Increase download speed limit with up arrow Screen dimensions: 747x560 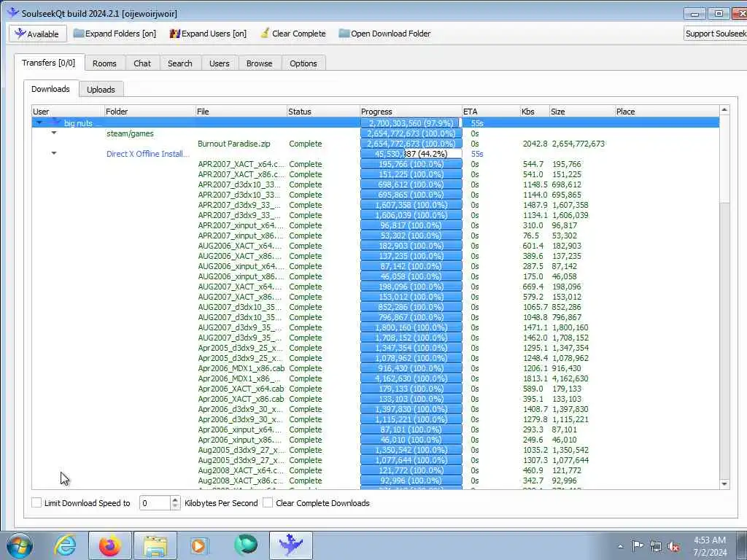tap(175, 499)
